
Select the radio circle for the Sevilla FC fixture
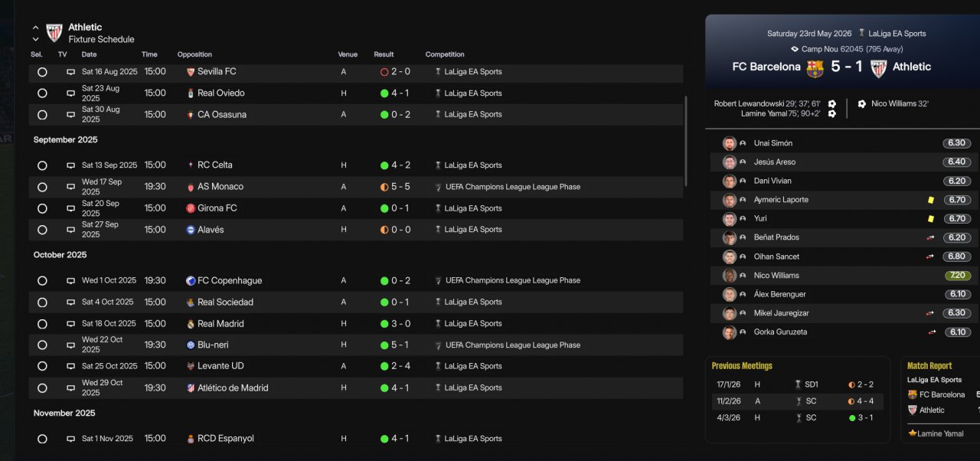[42, 72]
